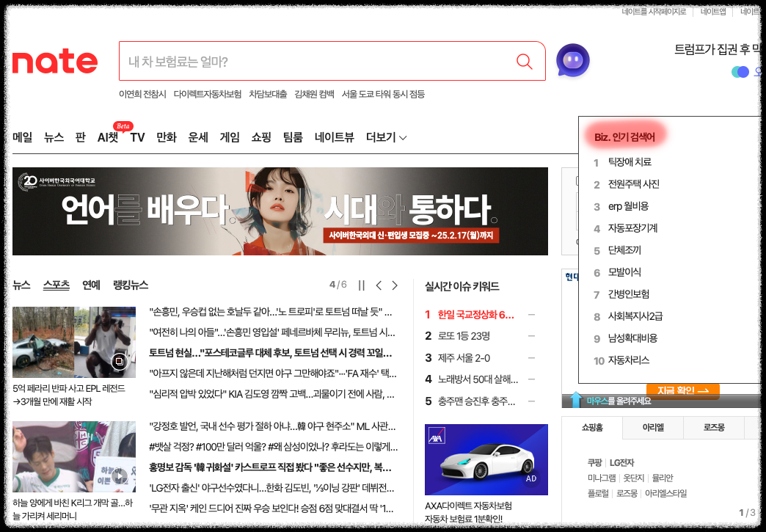Click the red search magnifier icon
766x532 pixels.
524,61
